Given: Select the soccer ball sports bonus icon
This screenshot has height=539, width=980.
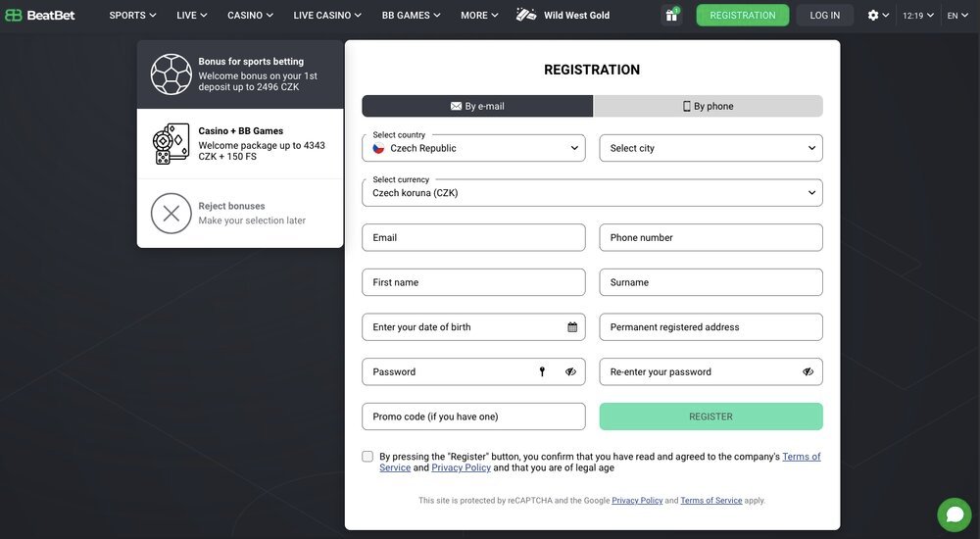Looking at the screenshot, I should (x=171, y=74).
